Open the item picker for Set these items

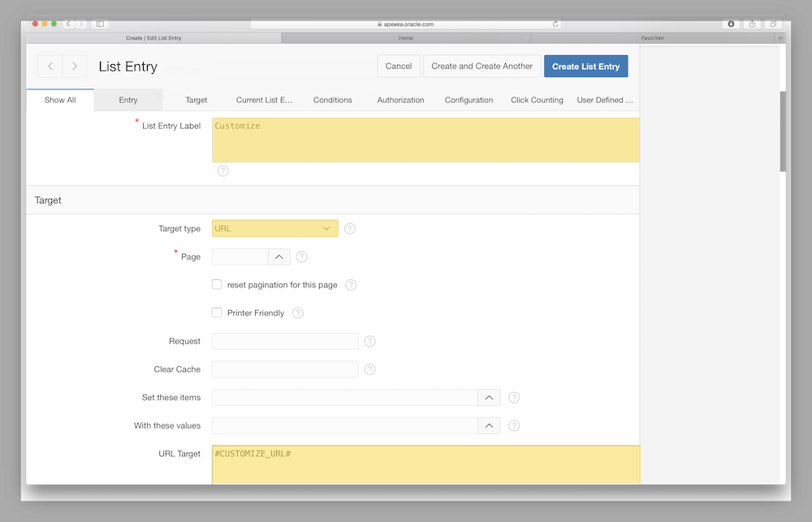click(x=489, y=397)
